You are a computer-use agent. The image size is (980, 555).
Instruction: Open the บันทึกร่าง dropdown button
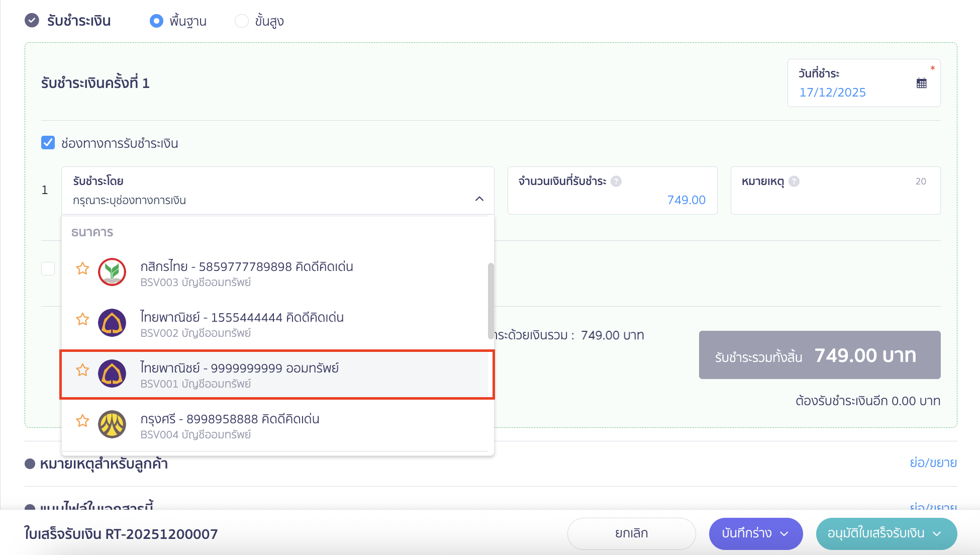(755, 533)
